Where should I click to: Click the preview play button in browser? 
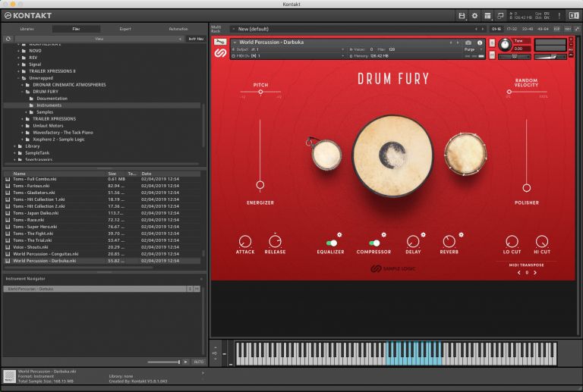tap(185, 362)
